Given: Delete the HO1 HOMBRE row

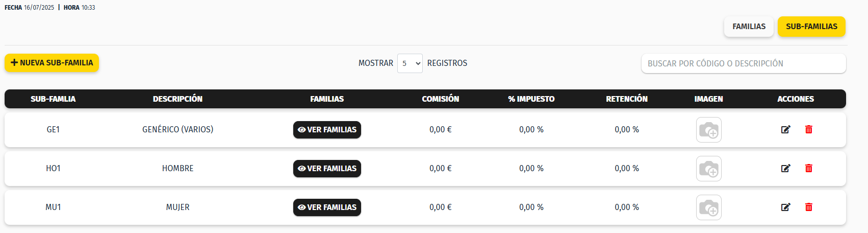Looking at the screenshot, I should (x=809, y=169).
